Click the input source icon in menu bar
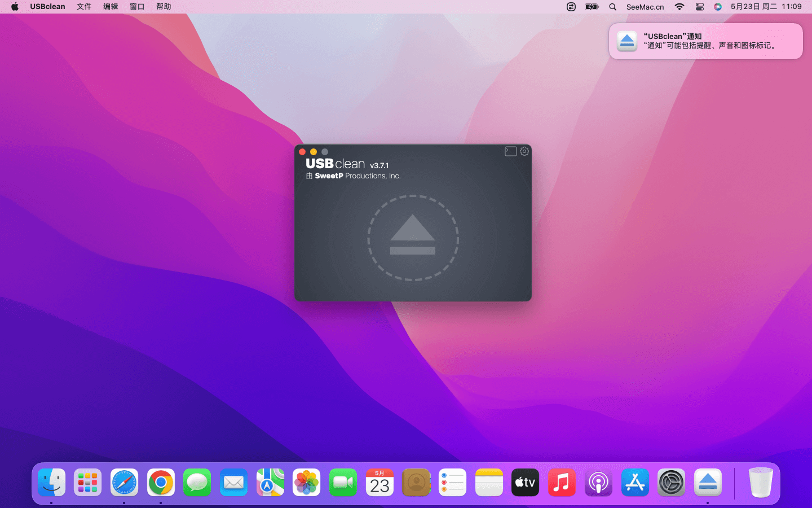 click(571, 7)
